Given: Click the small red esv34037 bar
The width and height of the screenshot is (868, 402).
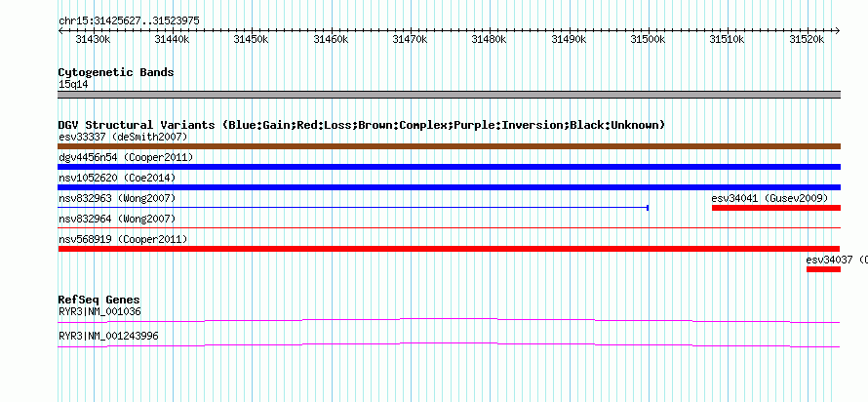Looking at the screenshot, I should pos(823,269).
